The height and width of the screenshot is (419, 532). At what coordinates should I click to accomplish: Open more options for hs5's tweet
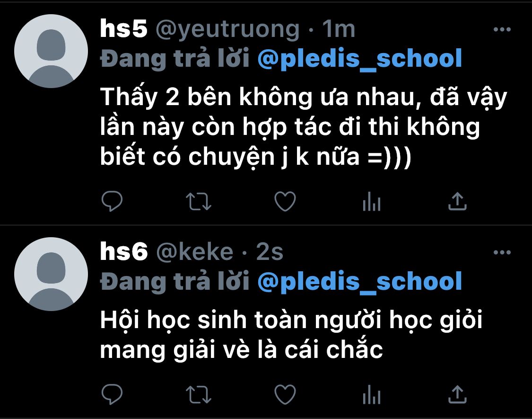[x=502, y=29]
